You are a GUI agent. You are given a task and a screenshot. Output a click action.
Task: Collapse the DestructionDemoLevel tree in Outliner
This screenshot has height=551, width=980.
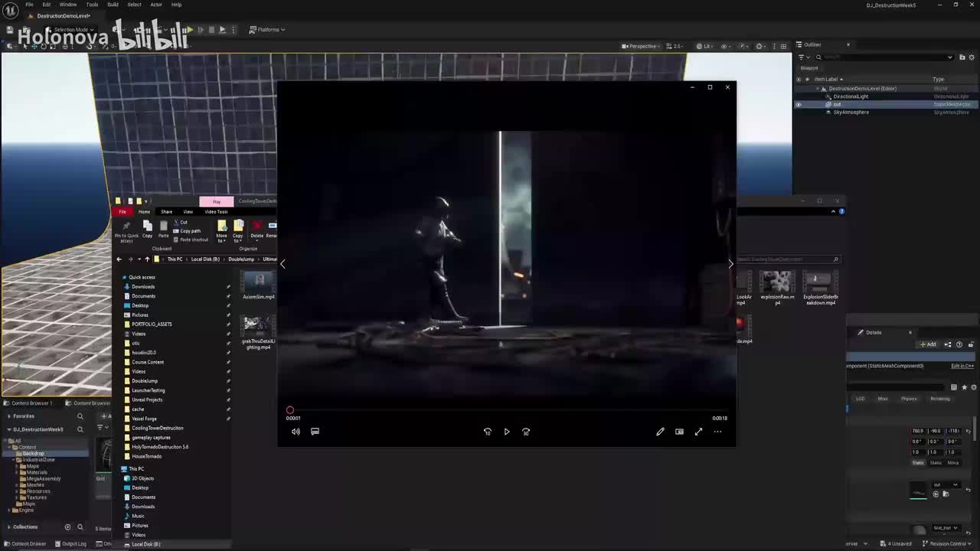pos(818,89)
